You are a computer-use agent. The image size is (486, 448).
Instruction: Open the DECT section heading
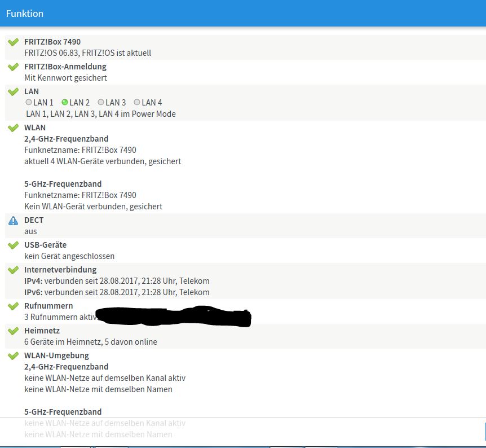34,220
